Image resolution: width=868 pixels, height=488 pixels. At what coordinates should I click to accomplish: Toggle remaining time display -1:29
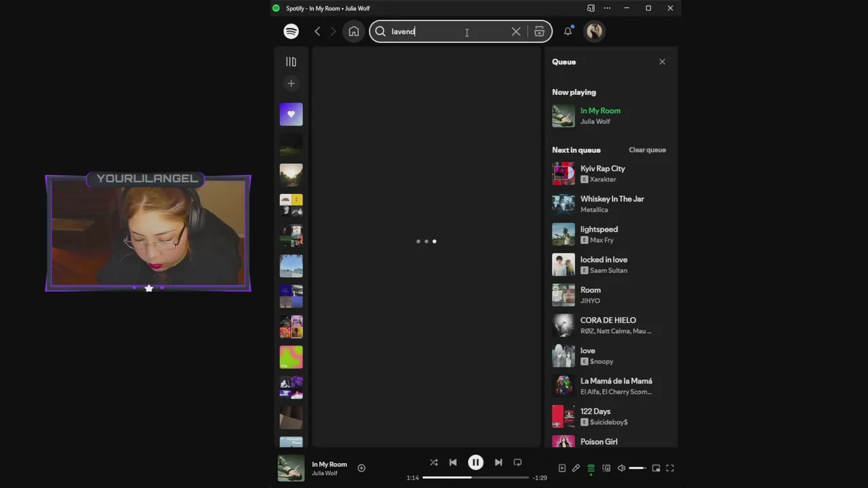540,478
